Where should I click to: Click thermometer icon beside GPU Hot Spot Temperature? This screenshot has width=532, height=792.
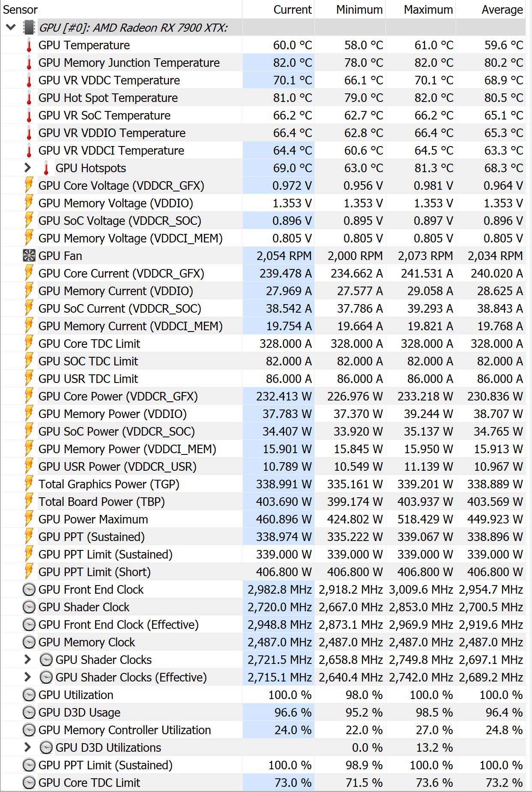click(x=29, y=98)
